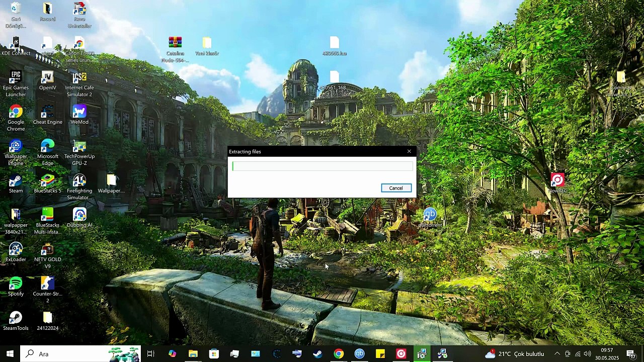Select the 480560.lua file icon
Viewport: 644px width, 362px height.
(335, 46)
